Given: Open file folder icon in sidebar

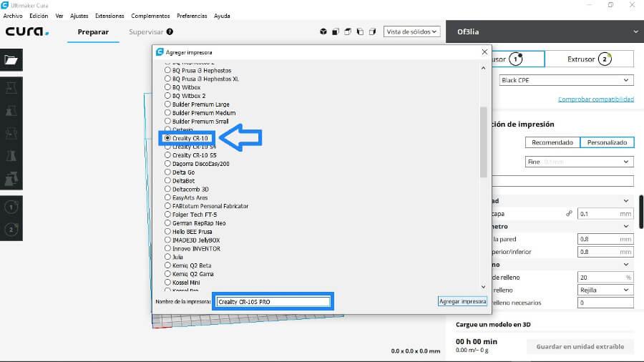Looking at the screenshot, I should click(11, 60).
